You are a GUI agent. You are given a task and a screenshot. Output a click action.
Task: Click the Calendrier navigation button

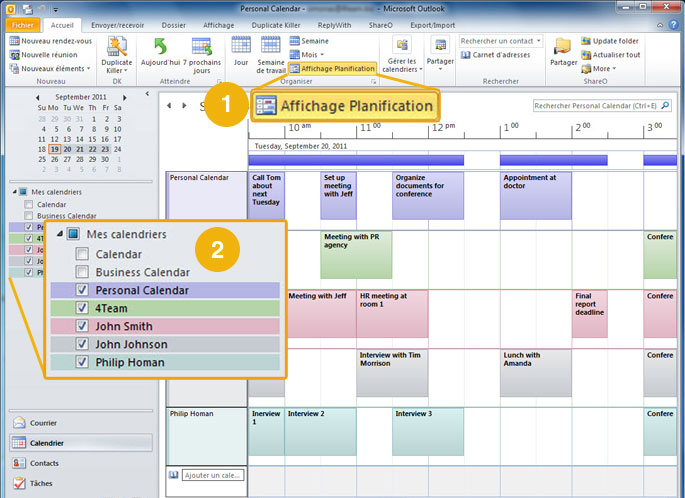(81, 443)
